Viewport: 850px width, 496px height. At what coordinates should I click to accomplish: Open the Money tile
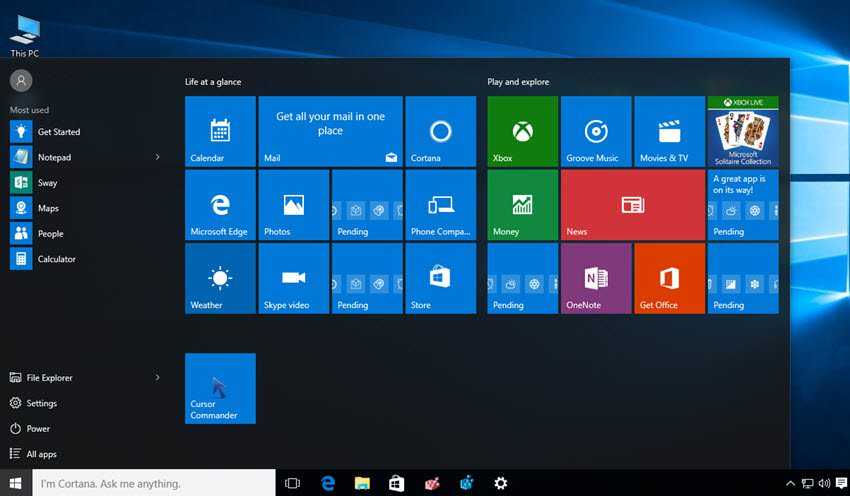point(523,205)
